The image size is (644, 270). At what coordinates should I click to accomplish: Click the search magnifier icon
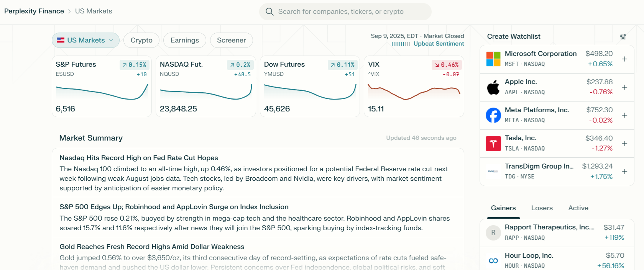click(x=269, y=11)
